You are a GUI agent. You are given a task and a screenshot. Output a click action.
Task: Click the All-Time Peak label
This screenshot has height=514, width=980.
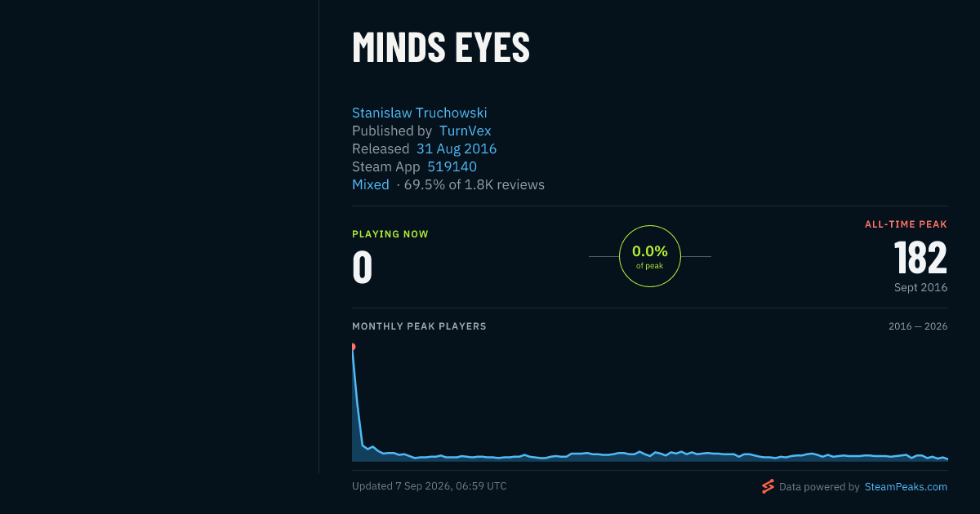906,224
